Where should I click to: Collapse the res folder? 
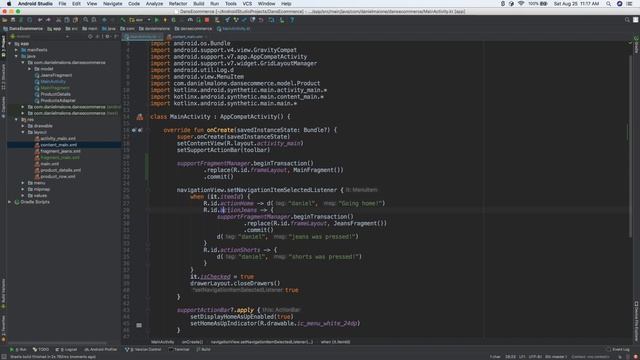coord(16,120)
